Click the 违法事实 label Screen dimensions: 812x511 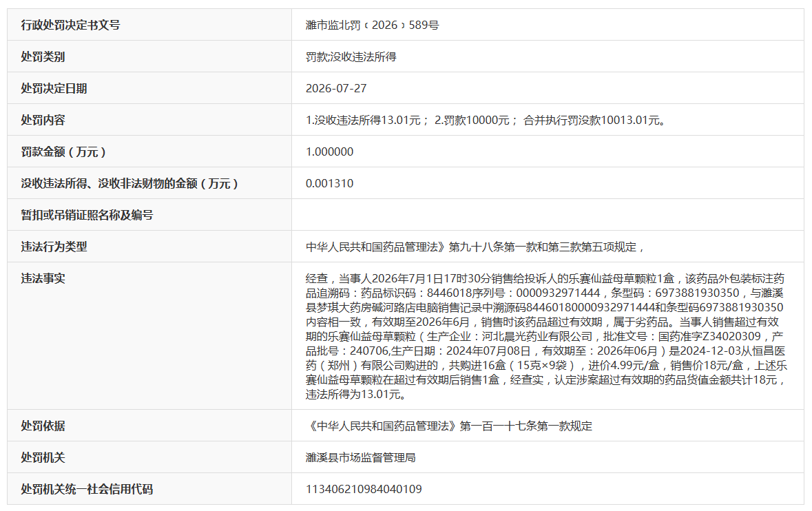43,278
